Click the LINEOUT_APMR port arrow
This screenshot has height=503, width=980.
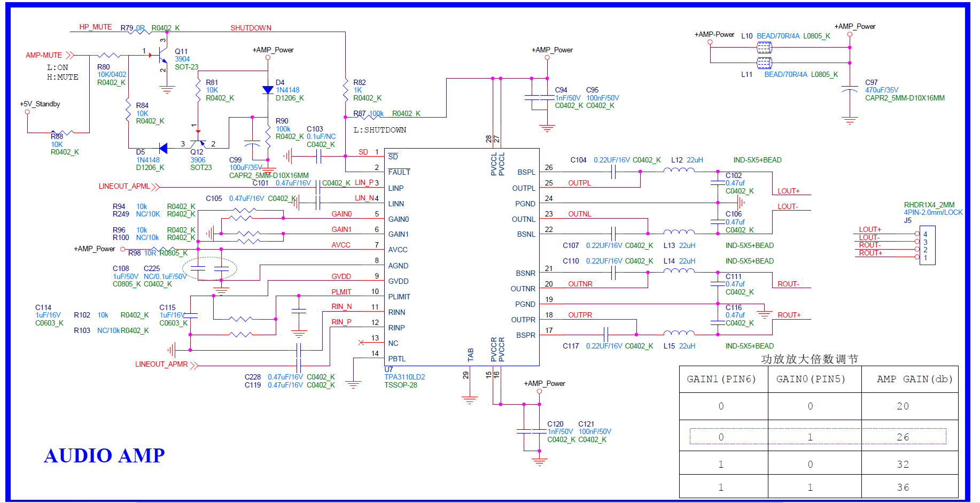point(194,366)
